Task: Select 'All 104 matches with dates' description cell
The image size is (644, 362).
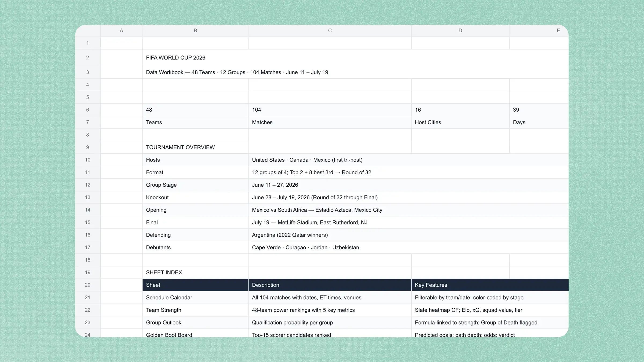Action: pyautogui.click(x=330, y=297)
